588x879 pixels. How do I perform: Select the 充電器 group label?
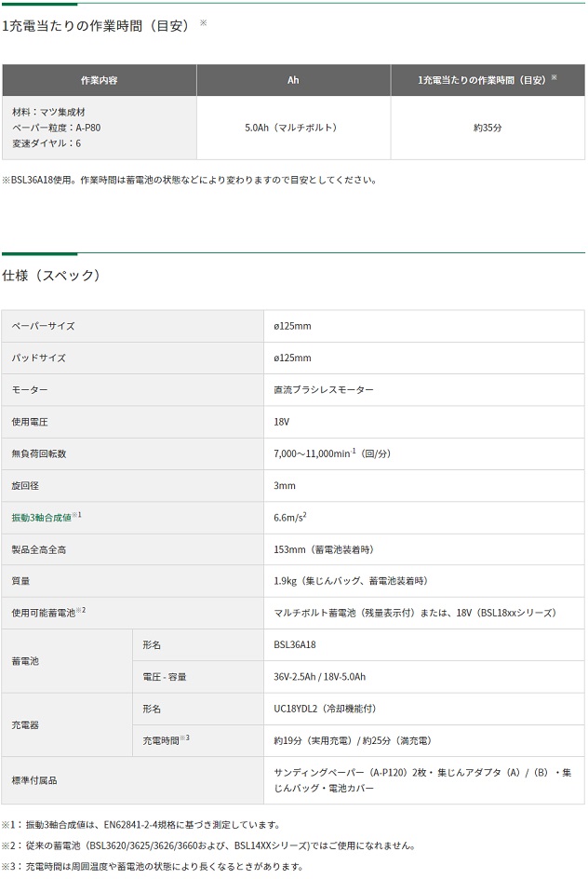[x=25, y=724]
